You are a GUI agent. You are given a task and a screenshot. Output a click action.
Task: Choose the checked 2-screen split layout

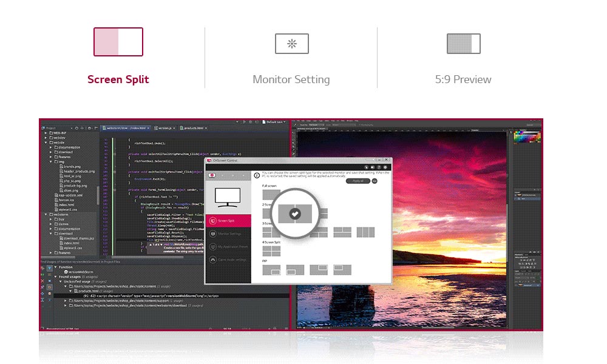(295, 214)
